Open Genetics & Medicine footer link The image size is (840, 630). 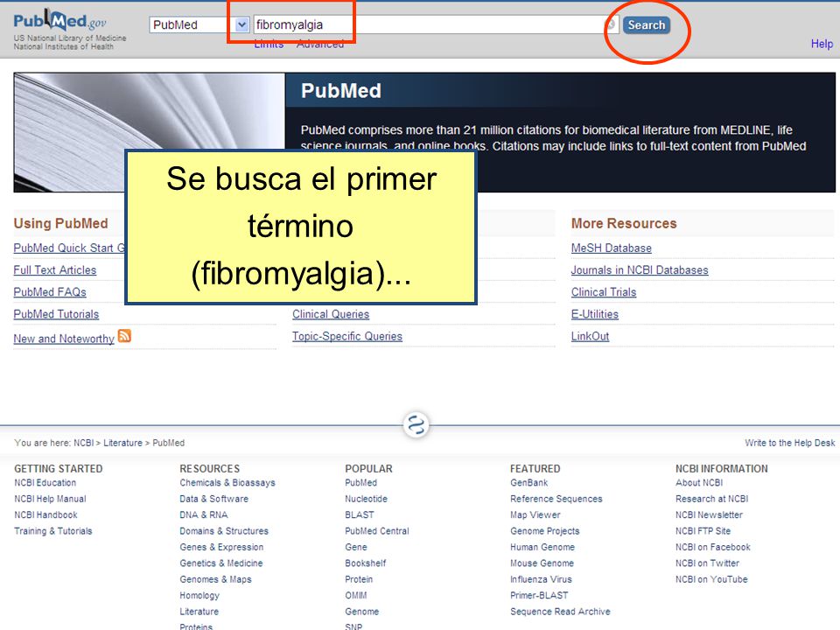pos(221,563)
